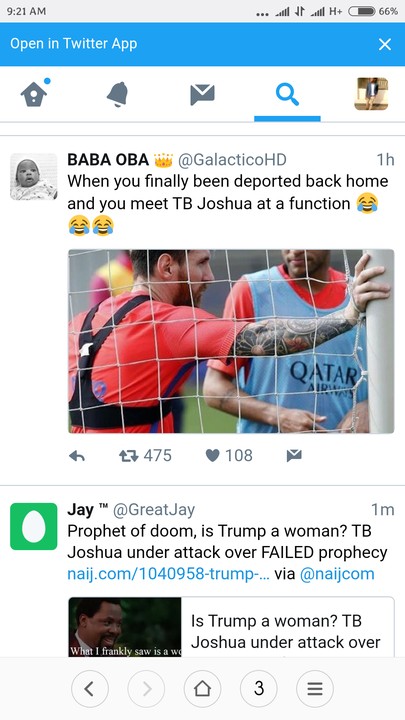Open the @naijcom mention
This screenshot has width=405, height=720.
[x=337, y=574]
